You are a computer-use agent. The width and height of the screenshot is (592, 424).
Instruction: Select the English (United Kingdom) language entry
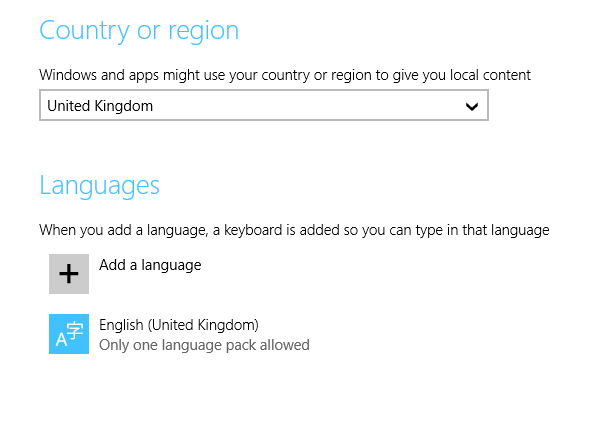coord(179,334)
